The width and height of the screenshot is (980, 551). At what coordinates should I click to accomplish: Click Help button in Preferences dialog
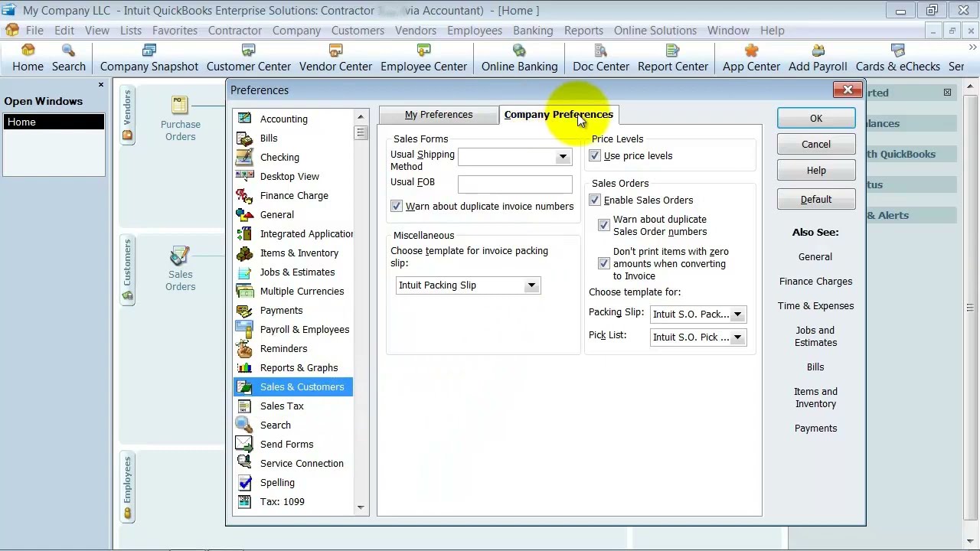click(x=816, y=171)
